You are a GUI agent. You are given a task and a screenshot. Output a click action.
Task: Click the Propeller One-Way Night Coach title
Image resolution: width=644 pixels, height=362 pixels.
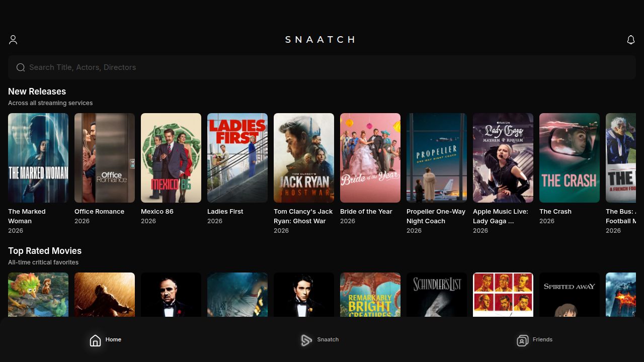[436, 216]
